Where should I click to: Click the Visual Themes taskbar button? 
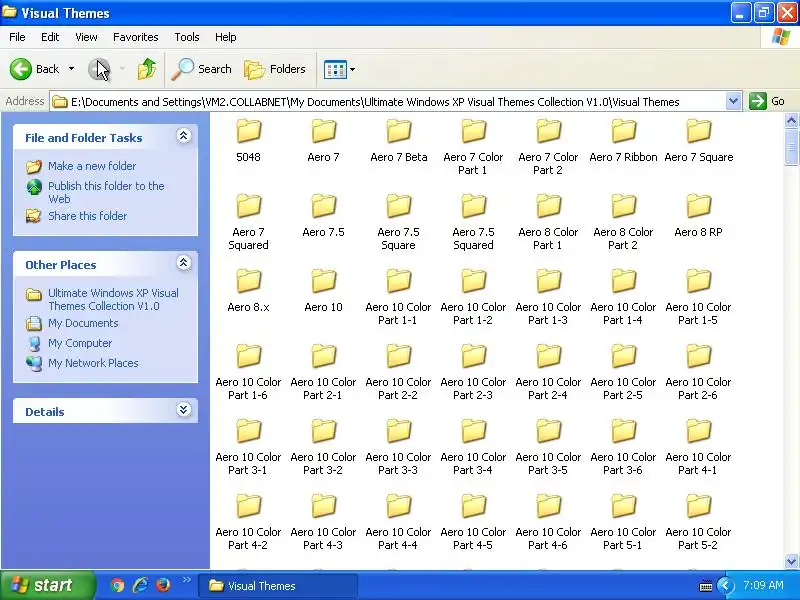pos(278,586)
